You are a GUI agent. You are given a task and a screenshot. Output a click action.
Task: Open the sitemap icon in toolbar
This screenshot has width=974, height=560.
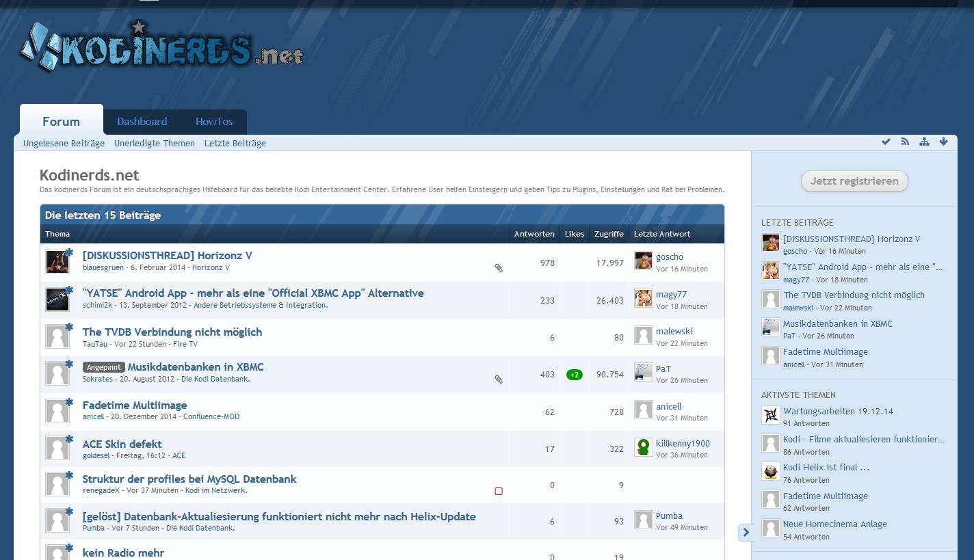point(924,142)
